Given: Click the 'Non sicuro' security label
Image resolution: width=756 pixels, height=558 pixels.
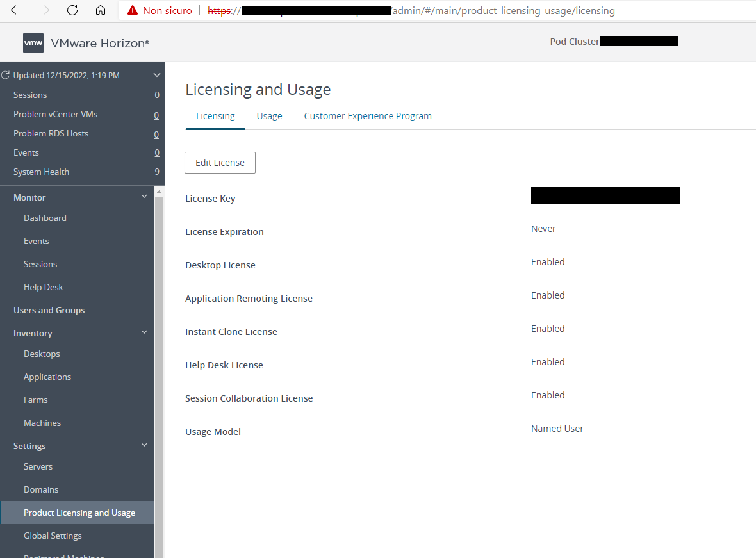Looking at the screenshot, I should [167, 11].
